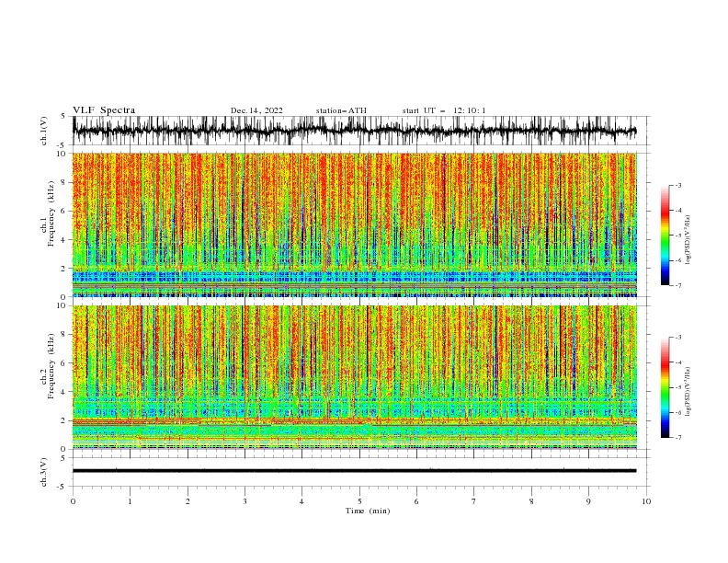
Task: Select the date text "Dec. 14, 2022"
Action: (x=256, y=110)
